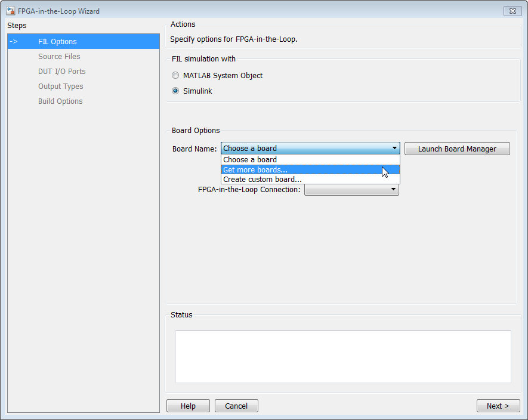
Task: Select Build Options step
Action: tap(84, 101)
